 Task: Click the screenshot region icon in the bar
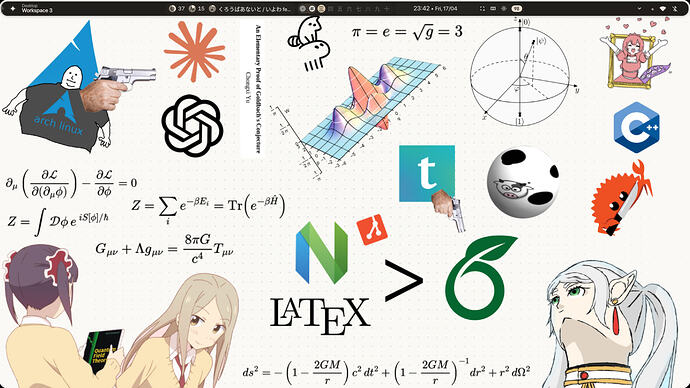click(483, 8)
